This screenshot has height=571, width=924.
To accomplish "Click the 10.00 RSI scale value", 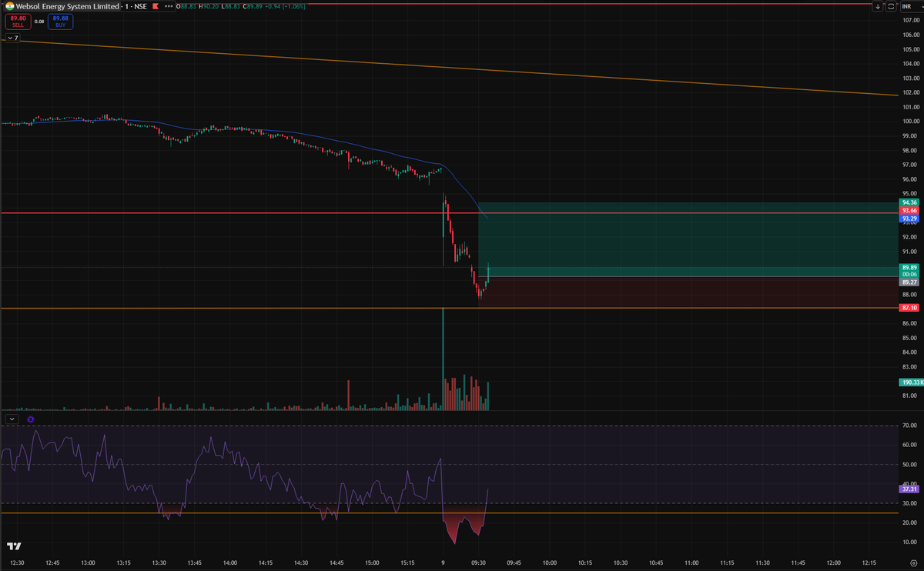I will [909, 542].
